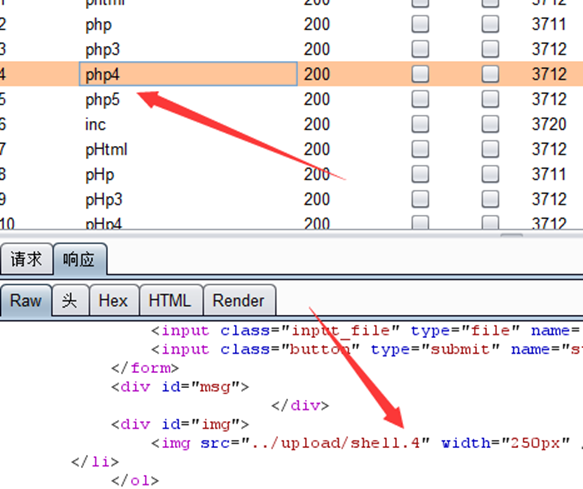
Task: Tick the left checkbox in php row
Action: click(420, 24)
